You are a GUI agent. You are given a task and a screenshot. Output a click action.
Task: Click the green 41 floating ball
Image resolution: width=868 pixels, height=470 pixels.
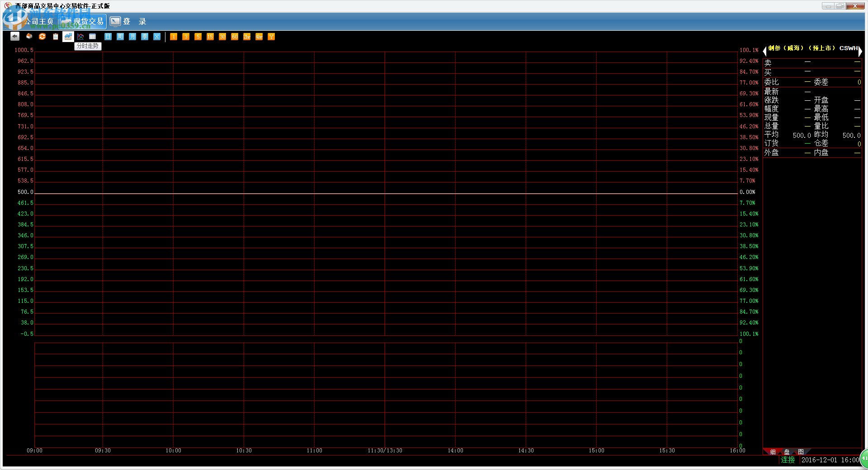[864, 459]
